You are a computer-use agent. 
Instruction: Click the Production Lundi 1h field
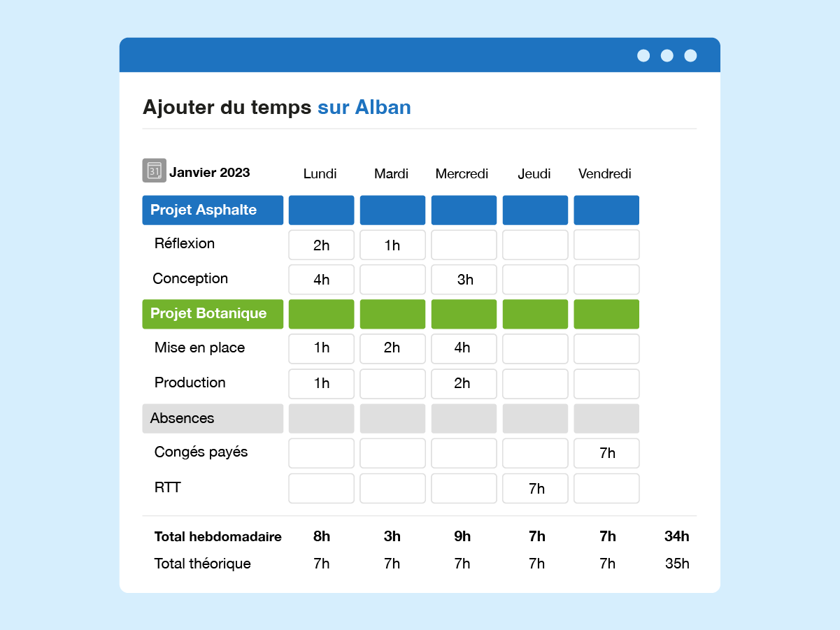[322, 384]
